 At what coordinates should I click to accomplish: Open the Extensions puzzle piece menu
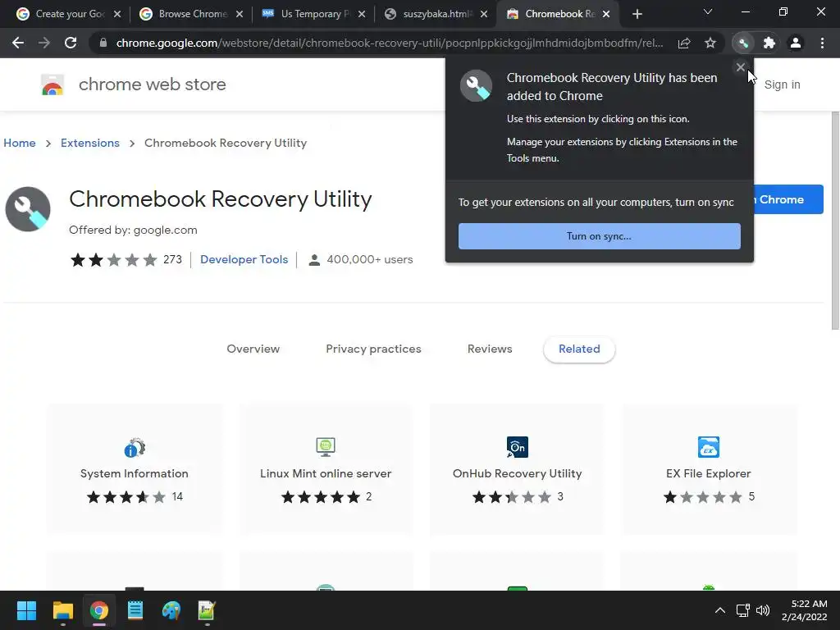tap(769, 43)
